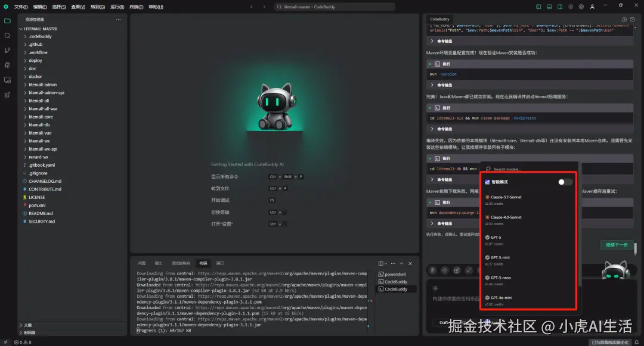Click the account profile icon in title bar
644x346 pixels.
point(592,7)
